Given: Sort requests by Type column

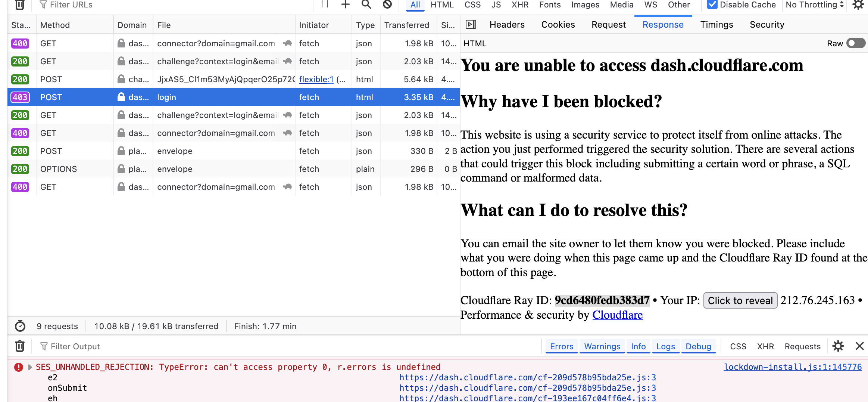Looking at the screenshot, I should coord(366,25).
